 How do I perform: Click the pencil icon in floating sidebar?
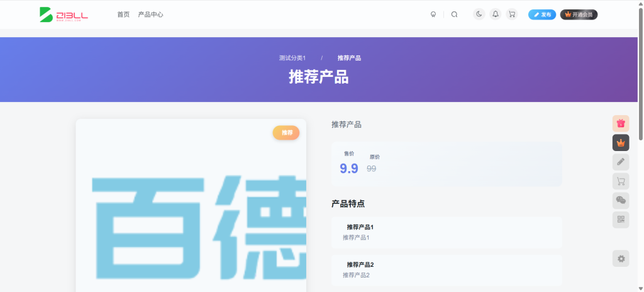tap(621, 162)
